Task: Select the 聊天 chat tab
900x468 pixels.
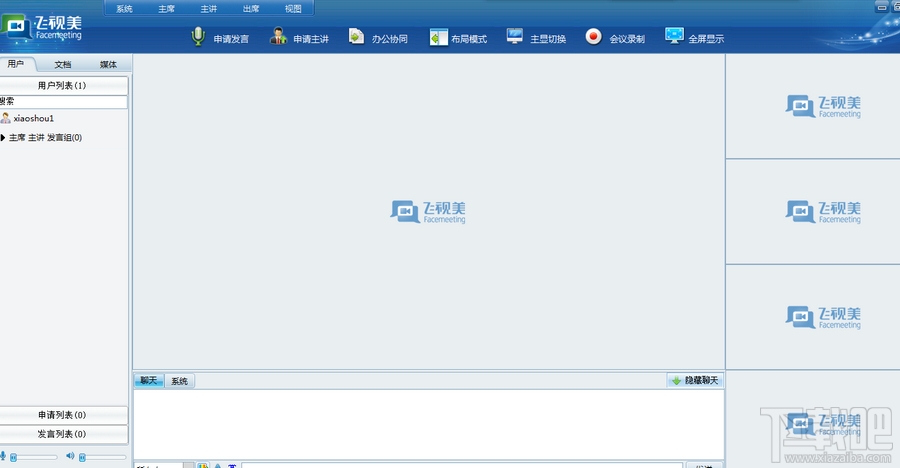Action: [x=149, y=380]
